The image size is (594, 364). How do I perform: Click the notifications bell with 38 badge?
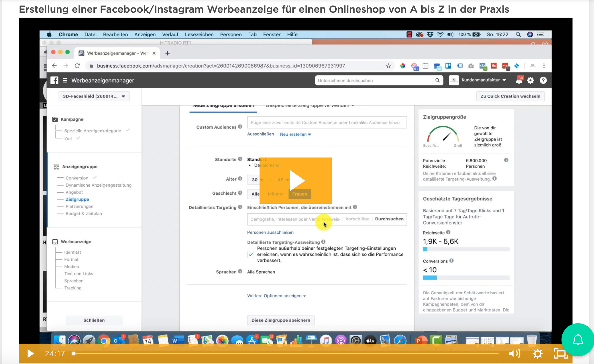click(519, 80)
